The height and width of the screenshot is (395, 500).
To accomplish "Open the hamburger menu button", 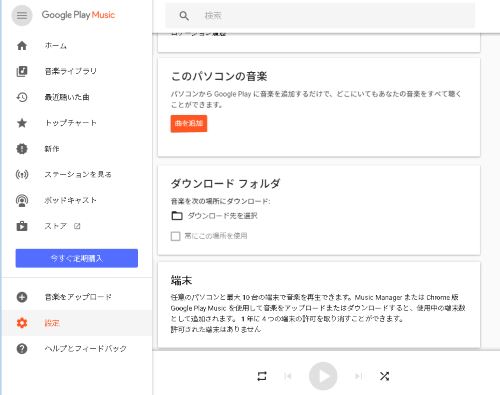I will click(22, 15).
